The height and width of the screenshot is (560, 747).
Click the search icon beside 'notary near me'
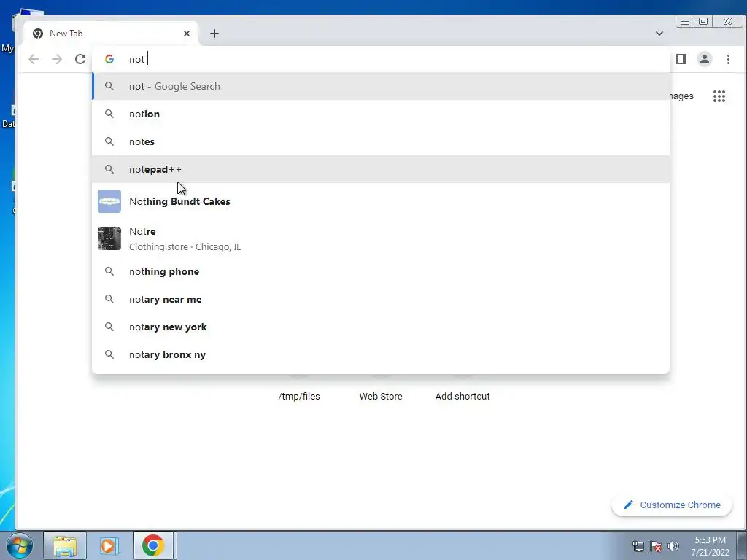(109, 299)
